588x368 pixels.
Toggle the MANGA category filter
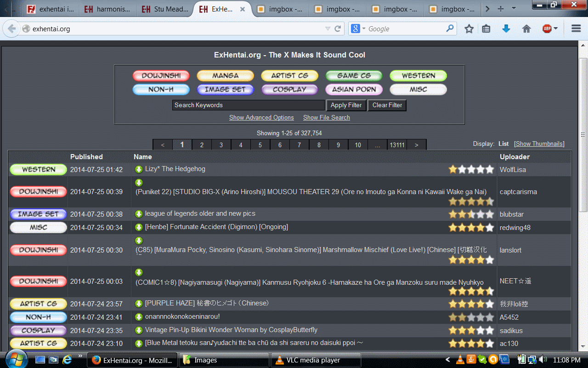click(225, 76)
